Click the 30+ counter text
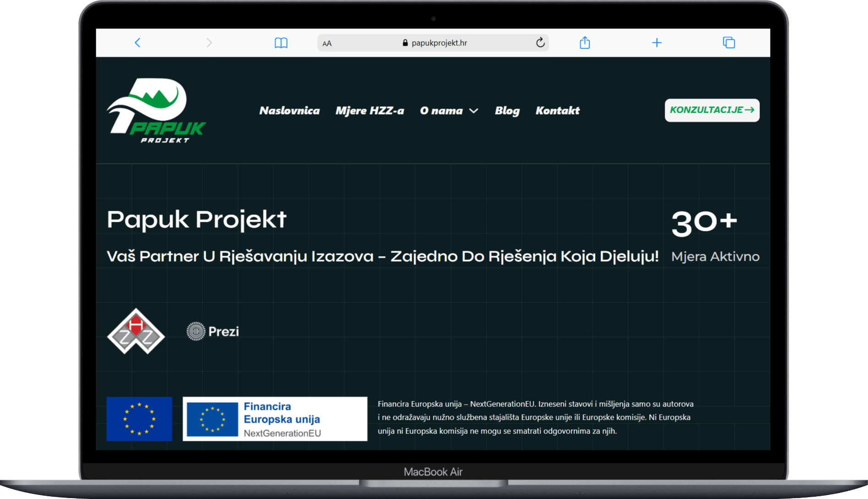This screenshot has height=499, width=868. click(704, 223)
